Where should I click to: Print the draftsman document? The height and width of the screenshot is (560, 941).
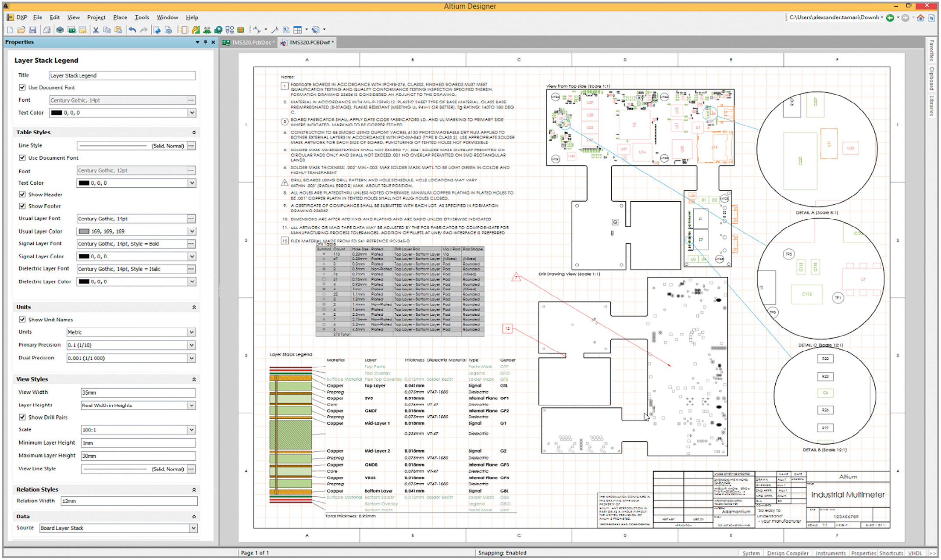(46, 30)
